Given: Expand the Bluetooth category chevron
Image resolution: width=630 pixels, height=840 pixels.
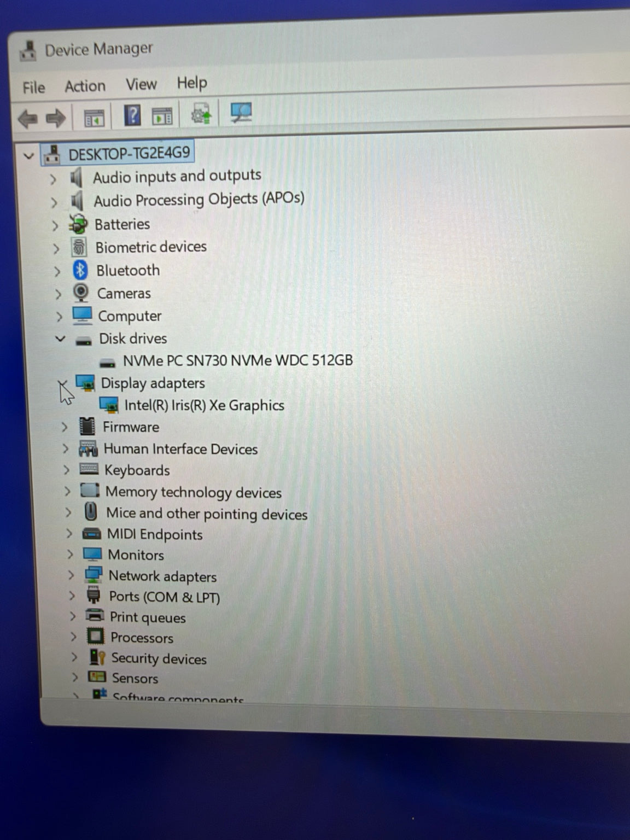Looking at the screenshot, I should pyautogui.click(x=57, y=271).
